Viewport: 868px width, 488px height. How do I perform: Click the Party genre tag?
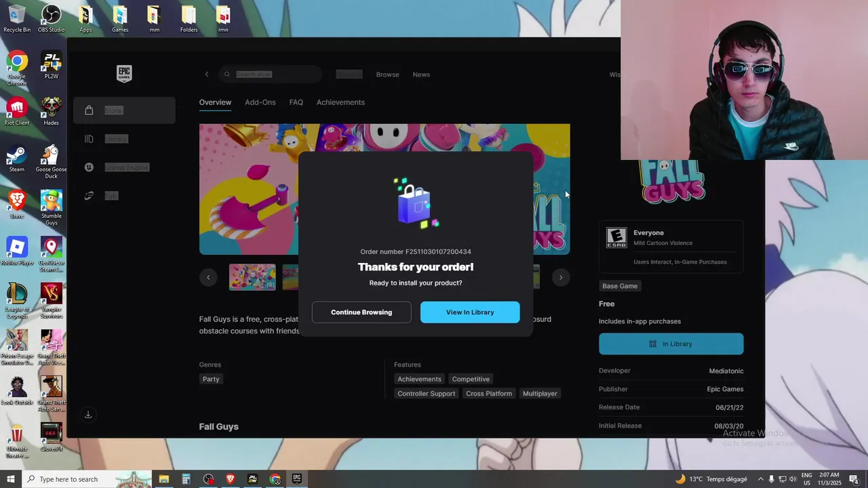pos(211,379)
